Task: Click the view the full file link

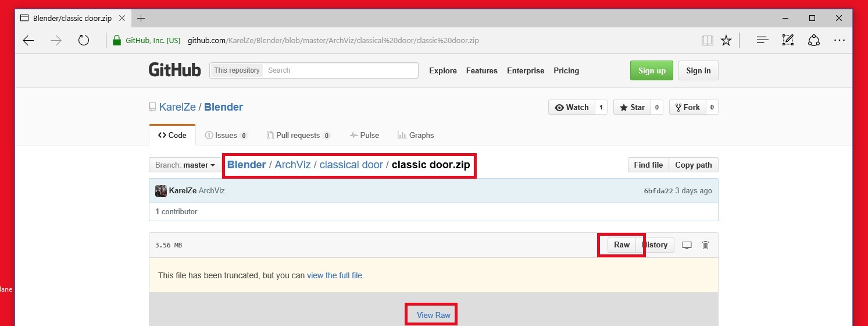Action: [x=335, y=275]
